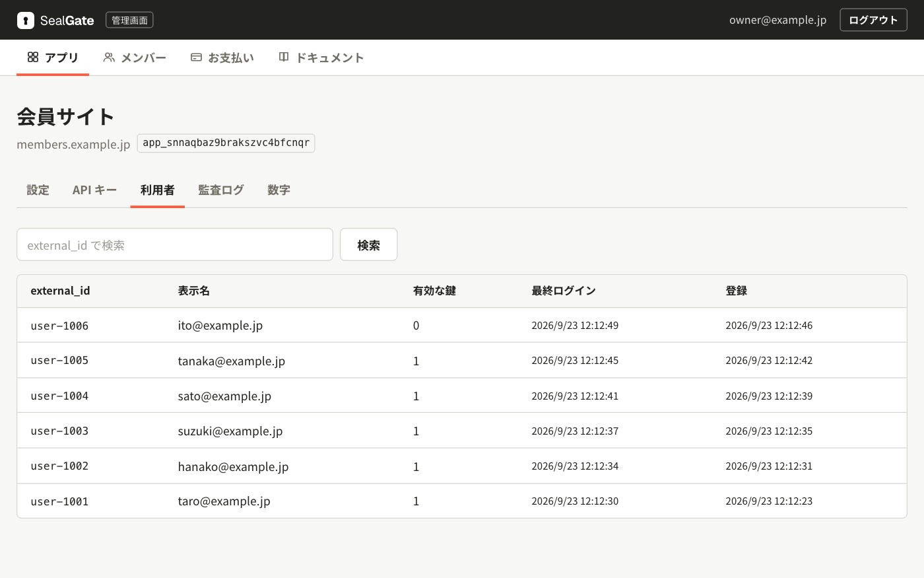This screenshot has height=578, width=924.
Task: Click owner@example.jp in the header
Action: pos(777,20)
